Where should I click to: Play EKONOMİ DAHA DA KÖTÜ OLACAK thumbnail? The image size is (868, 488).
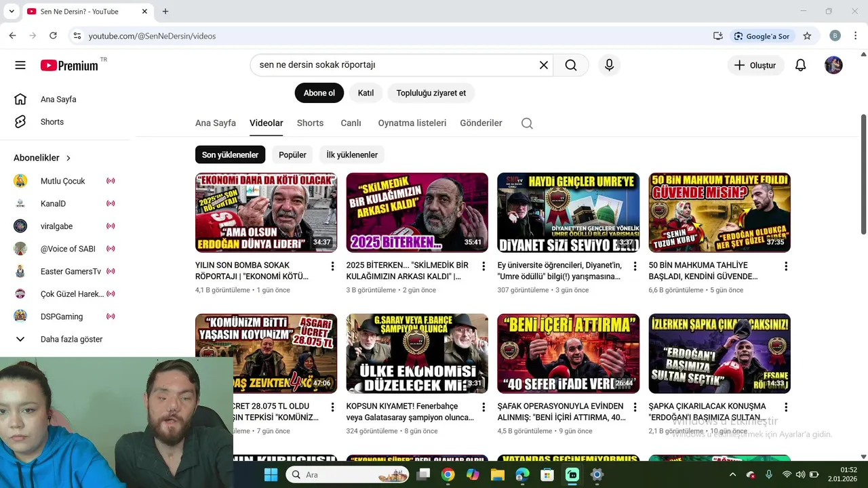pos(266,212)
